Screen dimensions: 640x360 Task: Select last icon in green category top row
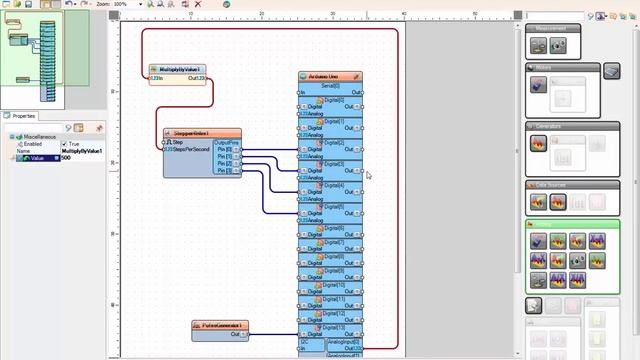(x=597, y=241)
